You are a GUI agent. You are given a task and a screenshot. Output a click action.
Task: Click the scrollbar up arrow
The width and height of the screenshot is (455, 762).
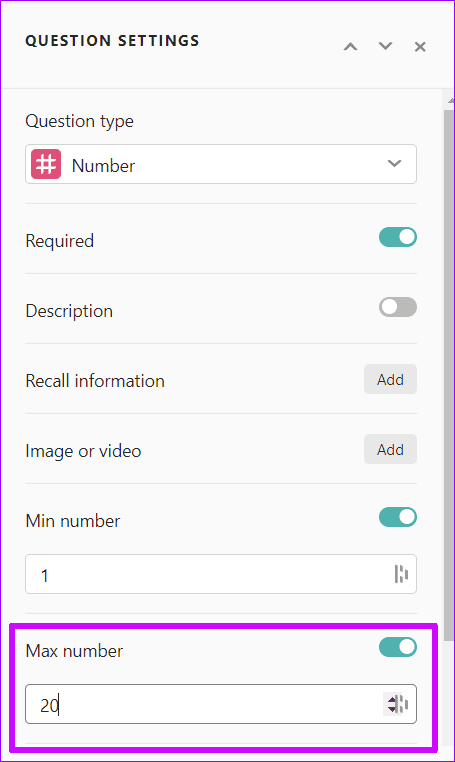click(x=450, y=100)
